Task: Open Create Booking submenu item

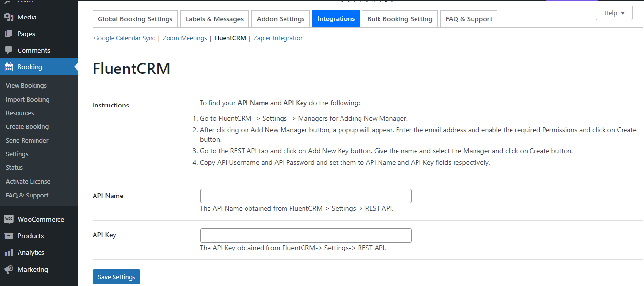Action: tap(27, 126)
